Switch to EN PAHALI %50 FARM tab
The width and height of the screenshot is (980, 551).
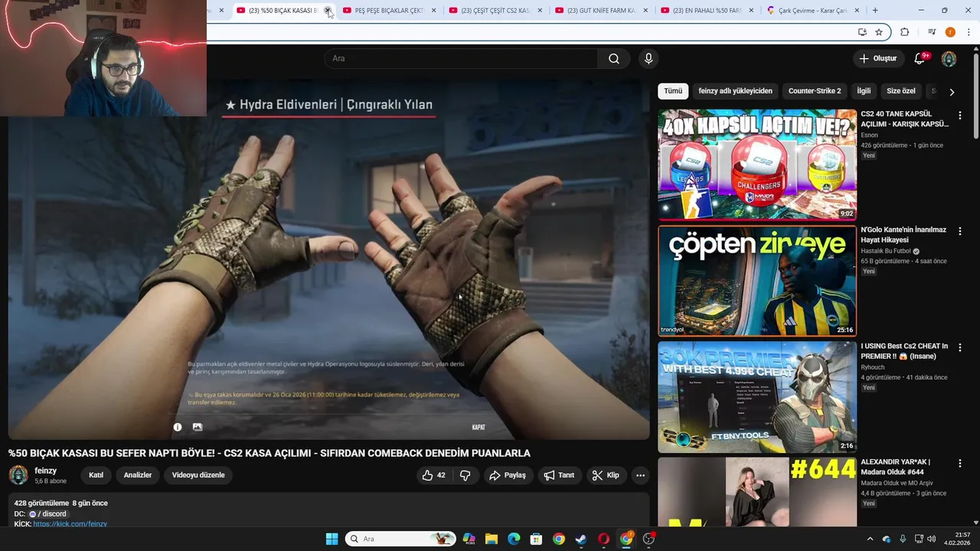point(707,11)
